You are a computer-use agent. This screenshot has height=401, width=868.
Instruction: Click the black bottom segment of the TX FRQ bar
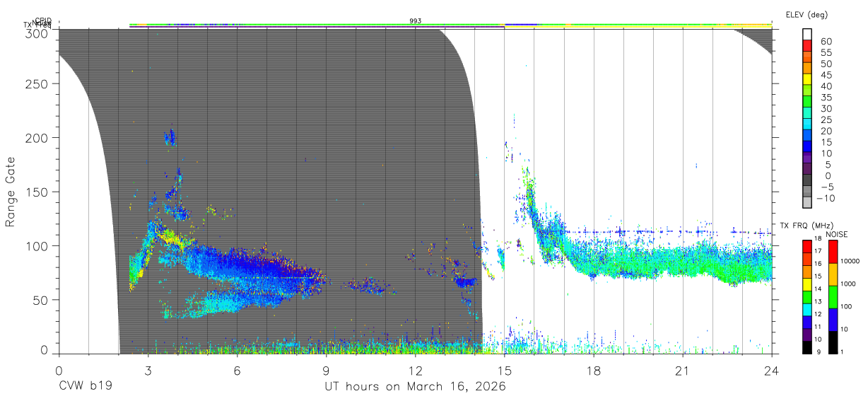click(808, 347)
